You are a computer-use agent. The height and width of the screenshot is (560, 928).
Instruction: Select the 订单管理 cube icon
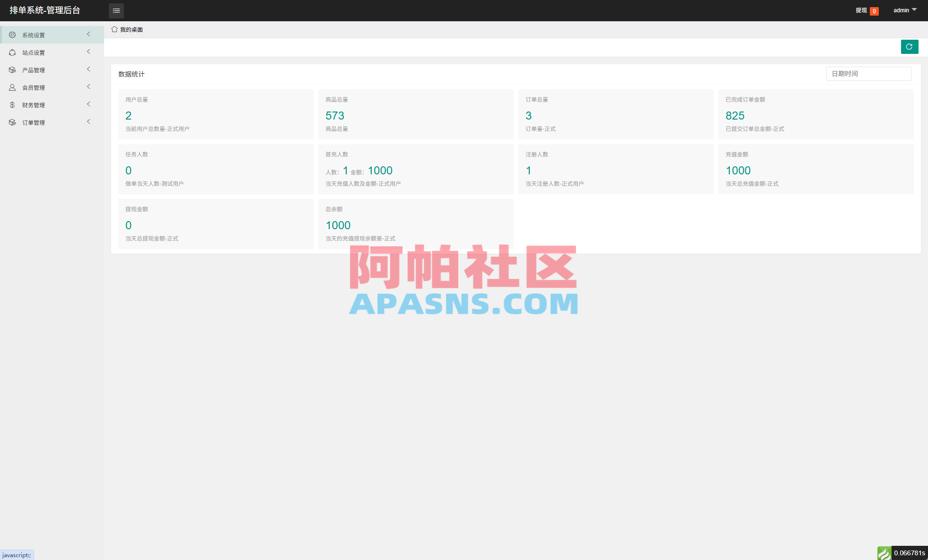pos(12,122)
